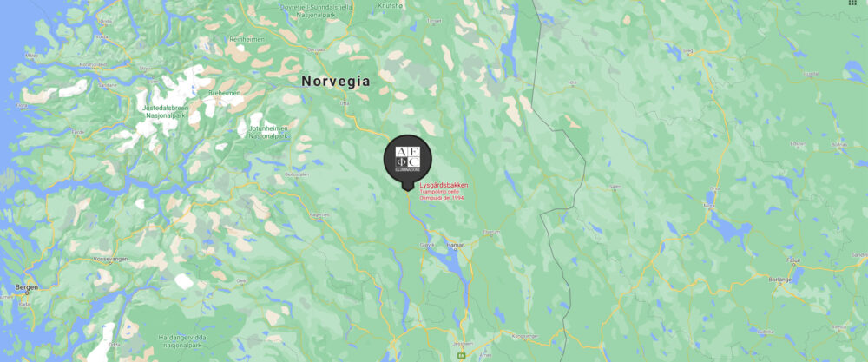The image size is (868, 362).
Task: Open the red Lysgårdsbakken place label
Action: click(x=444, y=184)
